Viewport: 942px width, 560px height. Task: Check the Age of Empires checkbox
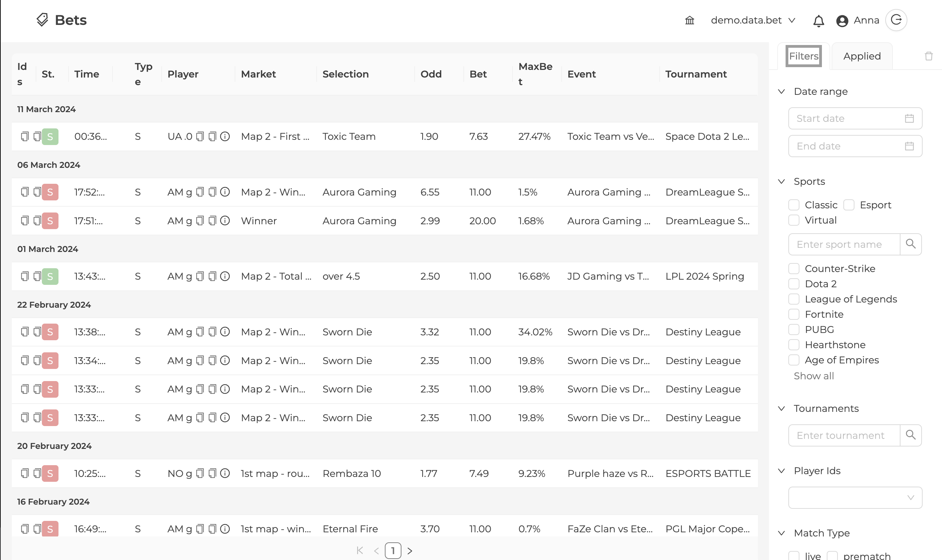point(794,360)
